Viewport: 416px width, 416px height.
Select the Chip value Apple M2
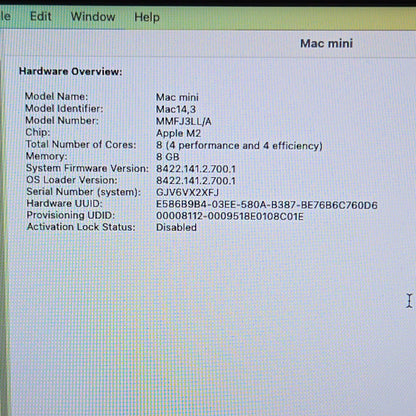pyautogui.click(x=178, y=133)
